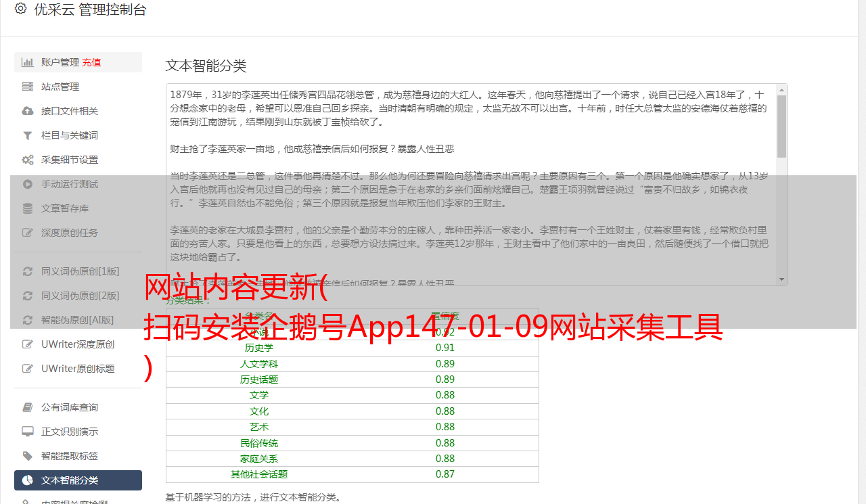Image resolution: width=866 pixels, height=504 pixels.
Task: Open 正文识别演示 demo page
Action: [x=78, y=432]
